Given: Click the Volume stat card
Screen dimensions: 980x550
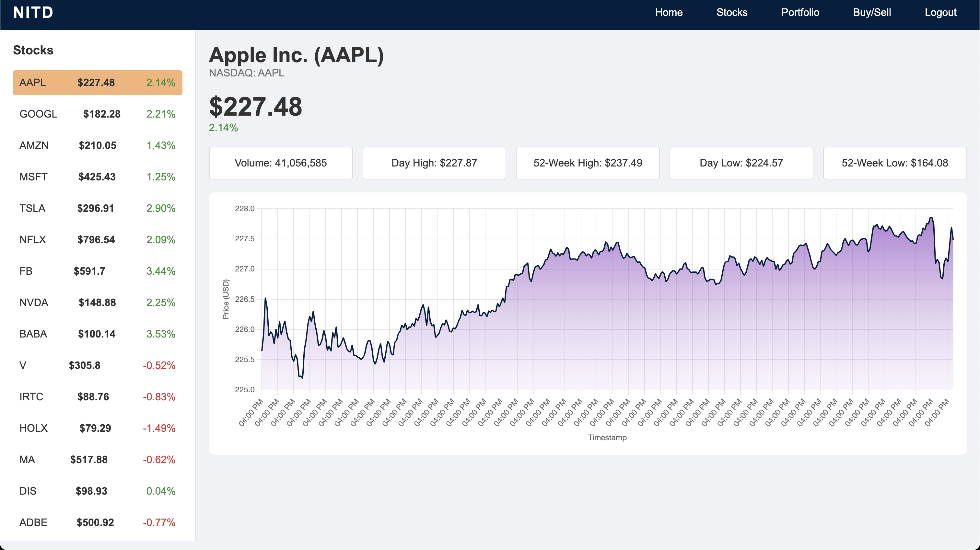Looking at the screenshot, I should pyautogui.click(x=281, y=163).
